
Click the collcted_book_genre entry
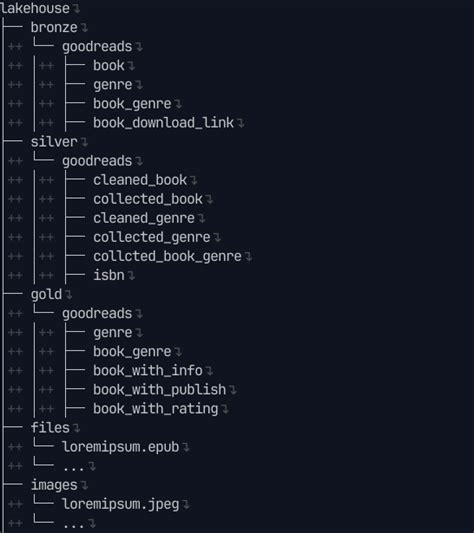pyautogui.click(x=167, y=256)
